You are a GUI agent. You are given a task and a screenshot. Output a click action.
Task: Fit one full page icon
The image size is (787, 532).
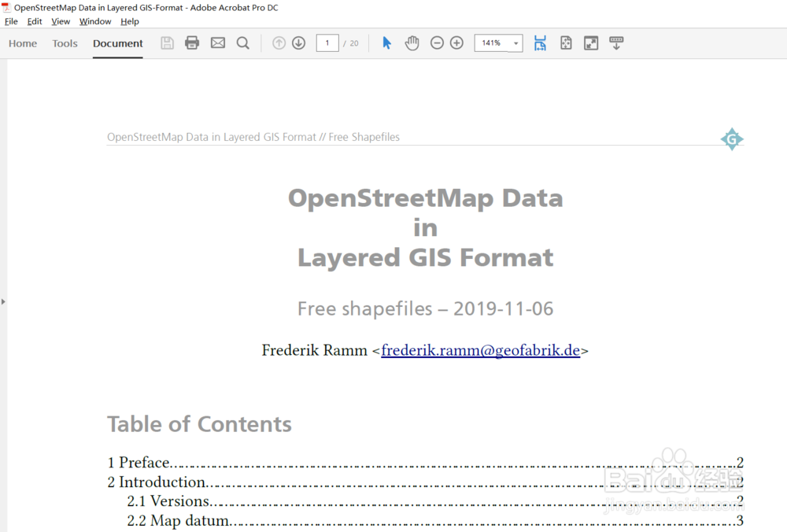(x=566, y=43)
